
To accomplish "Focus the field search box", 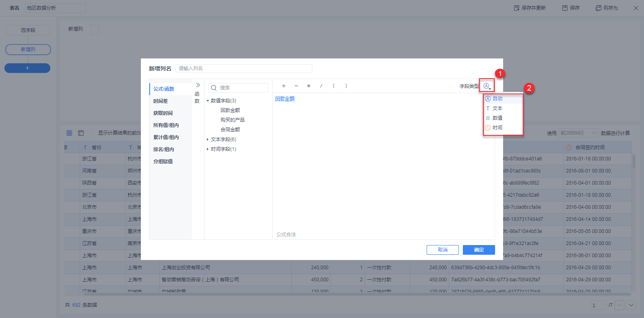I will point(238,88).
